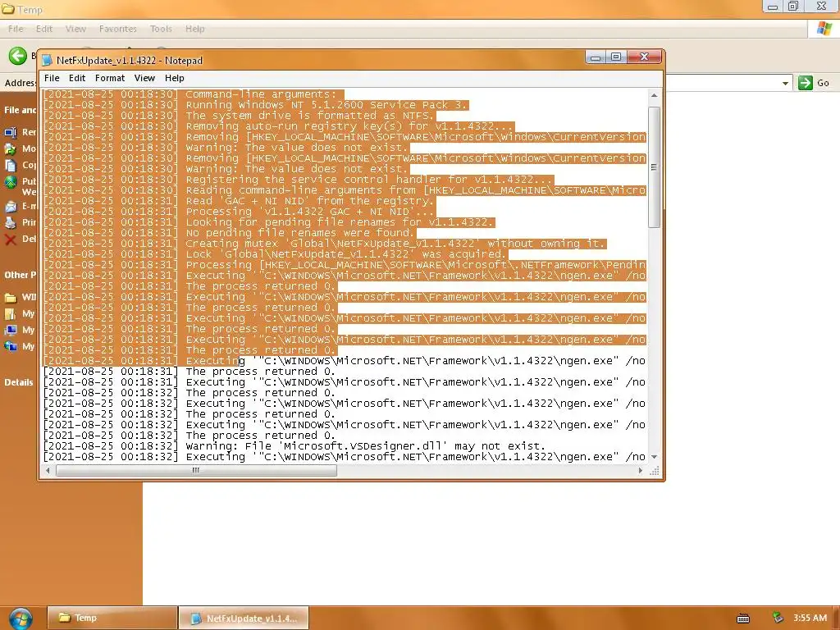Click Notepad horizontal scroll left arrow
Image resolution: width=840 pixels, height=630 pixels.
tap(48, 471)
